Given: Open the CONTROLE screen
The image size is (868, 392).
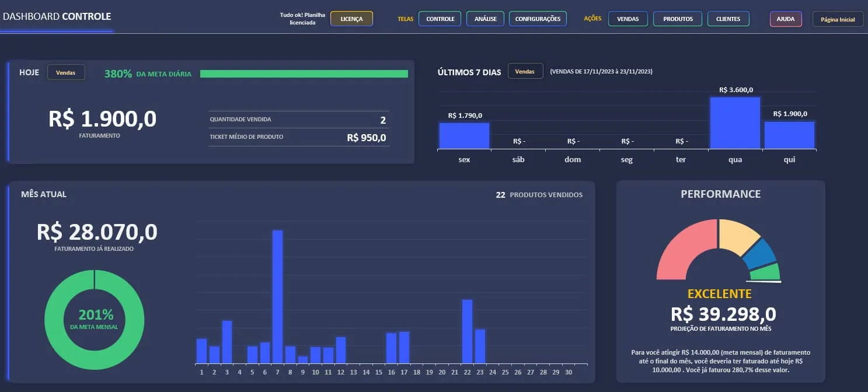Looking at the screenshot, I should tap(440, 19).
